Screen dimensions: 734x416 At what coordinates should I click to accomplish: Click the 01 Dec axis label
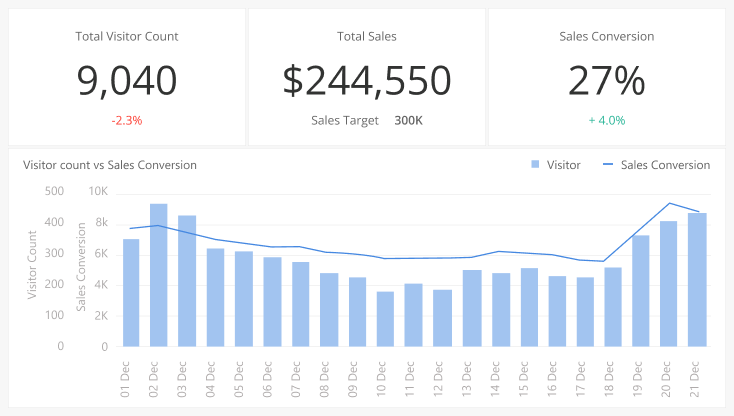pos(125,379)
